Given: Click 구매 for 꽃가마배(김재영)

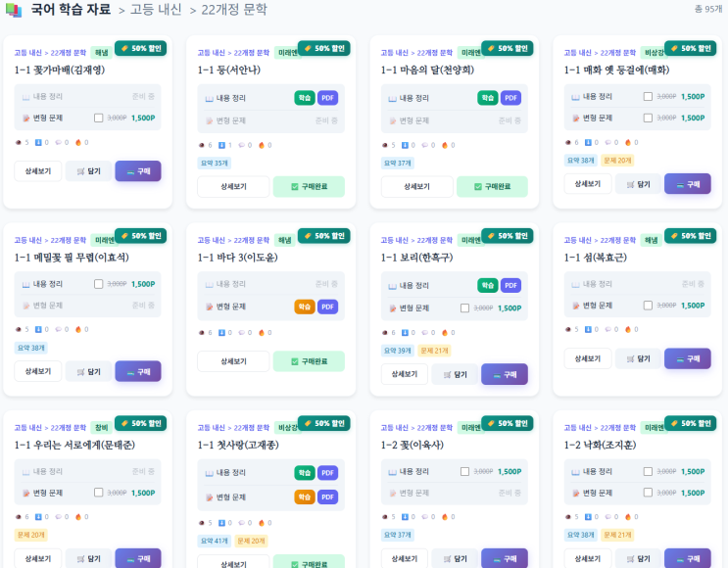Looking at the screenshot, I should tap(138, 171).
